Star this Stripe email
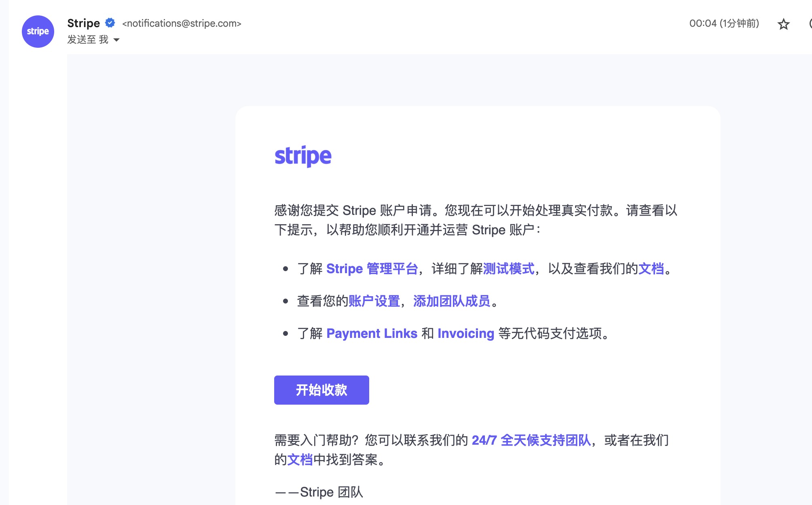The width and height of the screenshot is (812, 505). [x=783, y=24]
